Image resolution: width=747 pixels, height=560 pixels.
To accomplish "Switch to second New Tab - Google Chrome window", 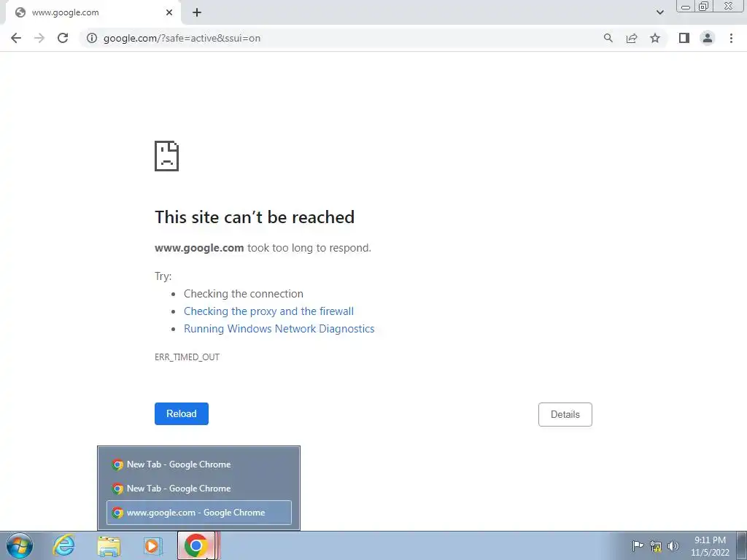I will [x=198, y=488].
